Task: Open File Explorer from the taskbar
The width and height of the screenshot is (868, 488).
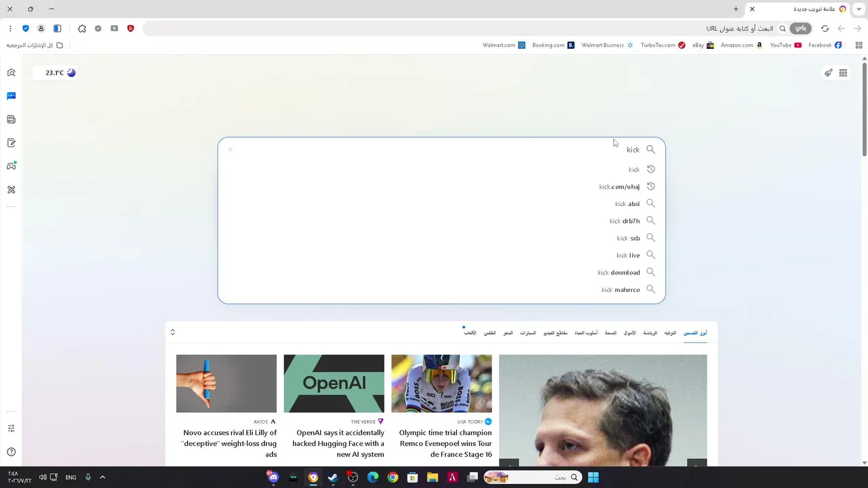Action: 432,477
